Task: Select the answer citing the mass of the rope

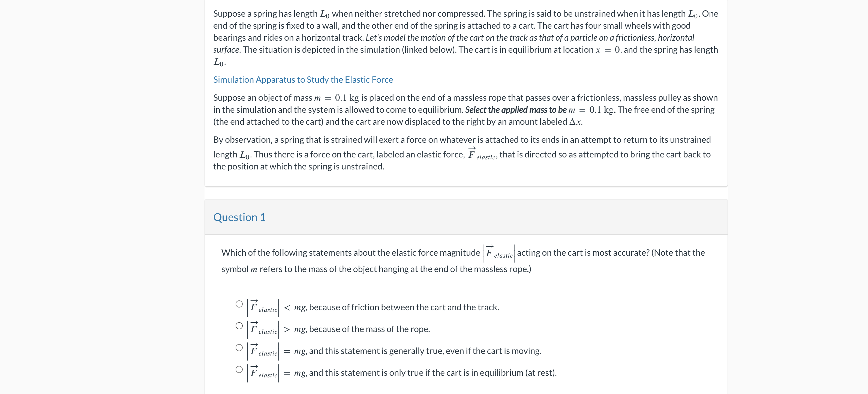Action: tap(239, 326)
